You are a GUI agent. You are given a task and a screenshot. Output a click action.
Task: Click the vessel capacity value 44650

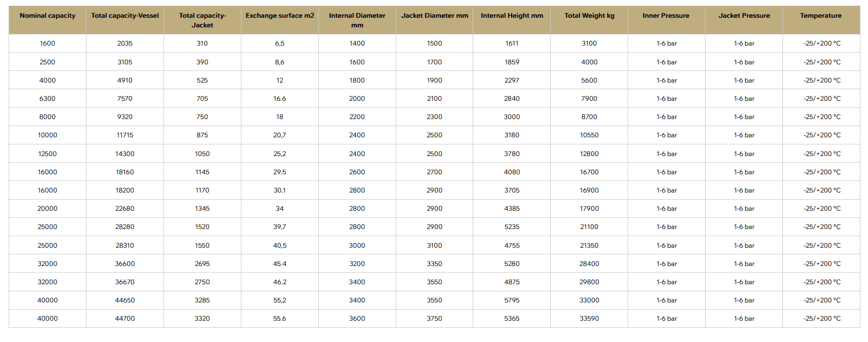tap(125, 300)
